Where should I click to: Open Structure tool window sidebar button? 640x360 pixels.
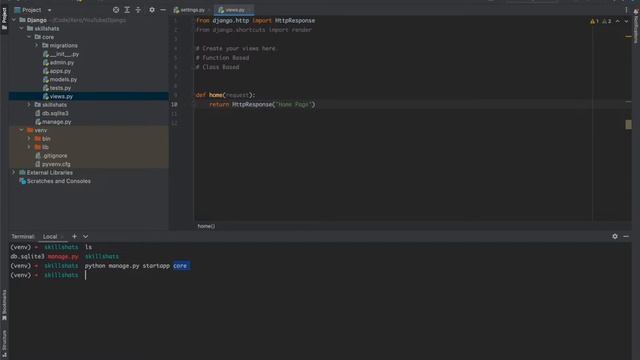(4, 344)
